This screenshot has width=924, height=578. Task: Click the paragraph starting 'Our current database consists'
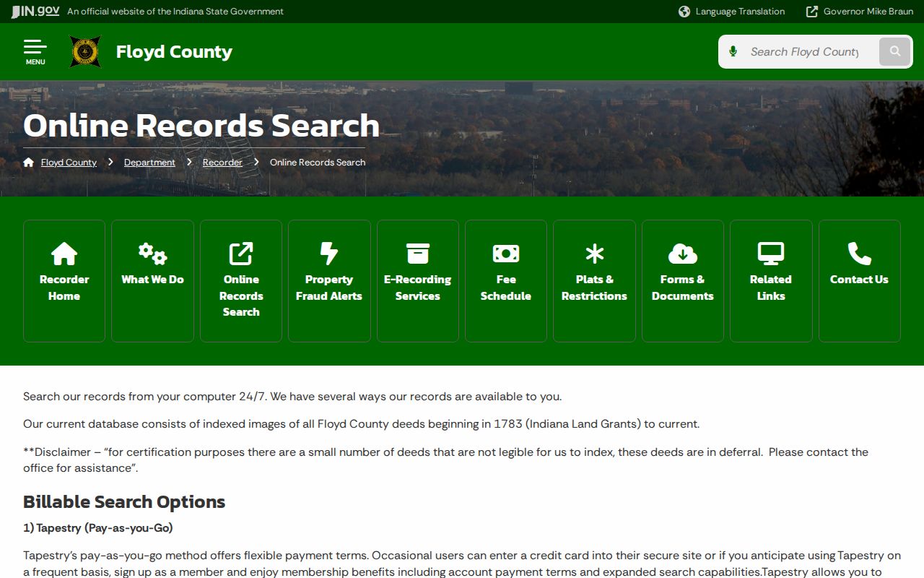click(361, 424)
